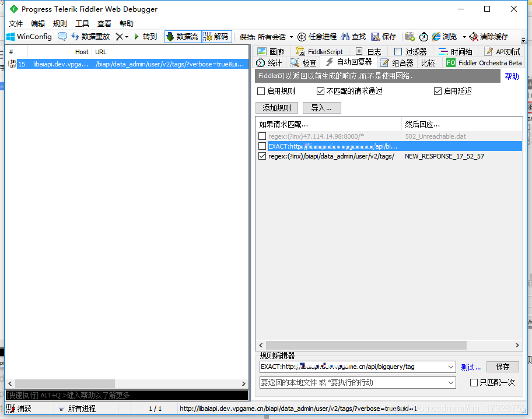532x419 pixels.
Task: Toggle the 启用延迟 checkbox
Action: [437, 91]
